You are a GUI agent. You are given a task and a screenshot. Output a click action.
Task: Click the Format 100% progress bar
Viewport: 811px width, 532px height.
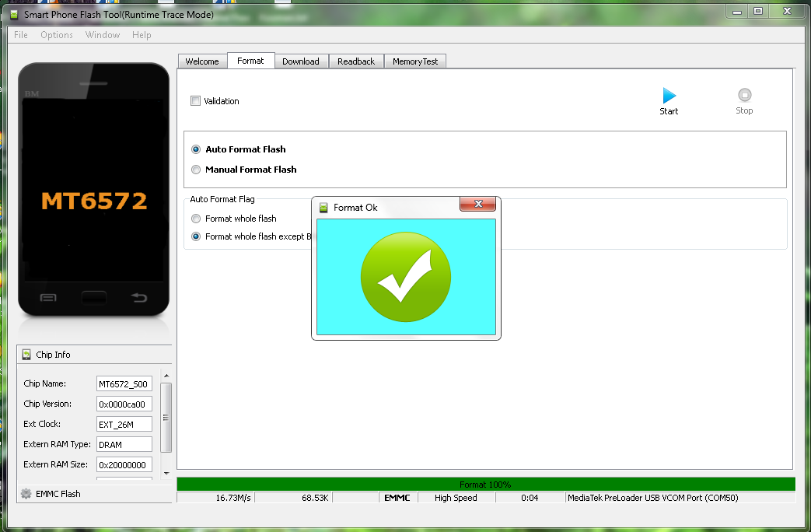[486, 485]
